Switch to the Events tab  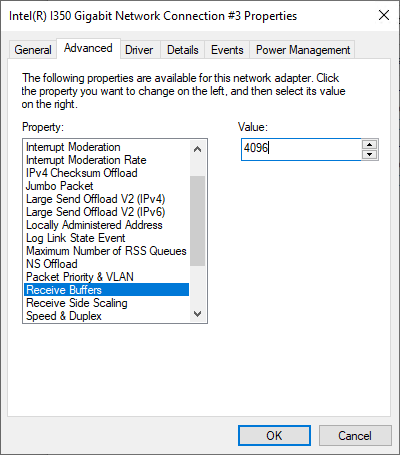click(x=227, y=50)
